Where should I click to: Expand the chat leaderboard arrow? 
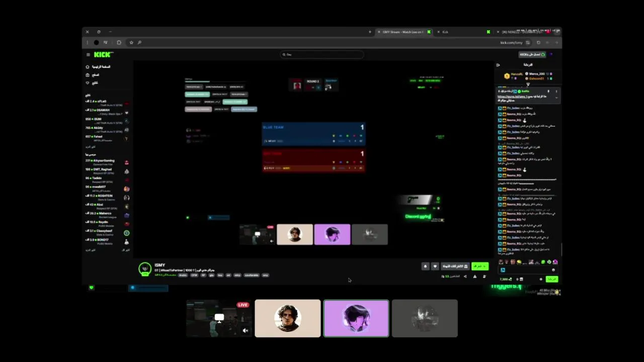[528, 84]
